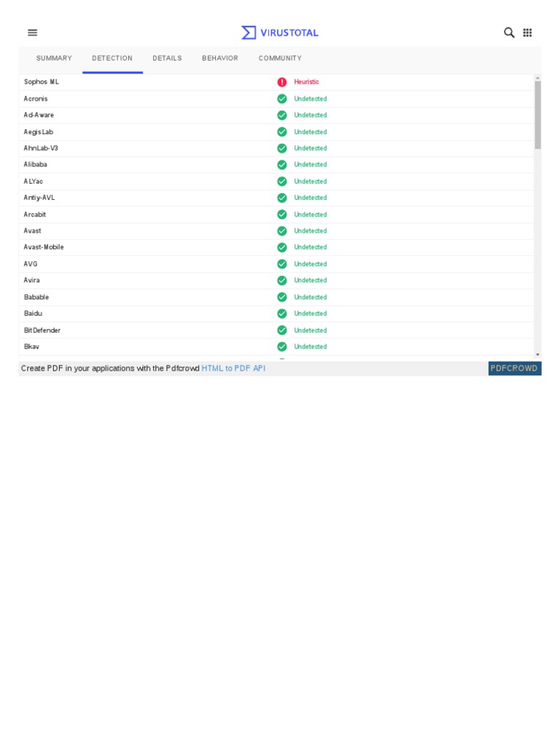Screen dimensions: 560x747
Task: Open the hamburger menu
Action: click(33, 33)
